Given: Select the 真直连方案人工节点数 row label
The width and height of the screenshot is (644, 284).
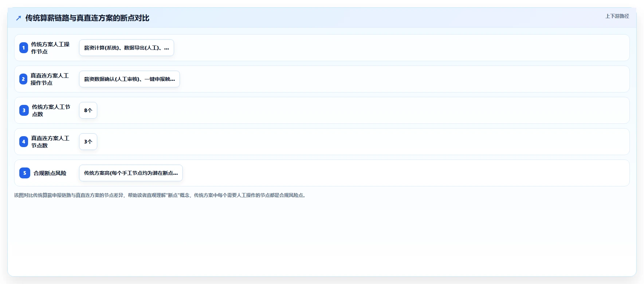Looking at the screenshot, I should tap(50, 142).
